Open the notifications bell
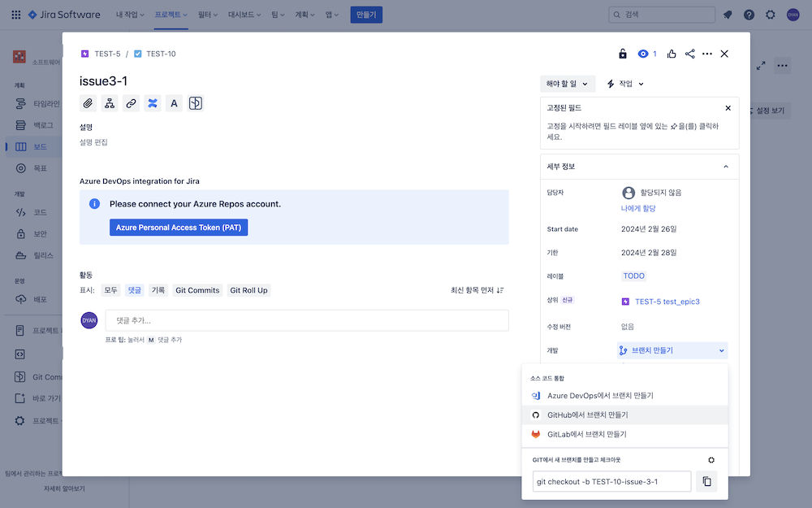The image size is (812, 508). 728,15
